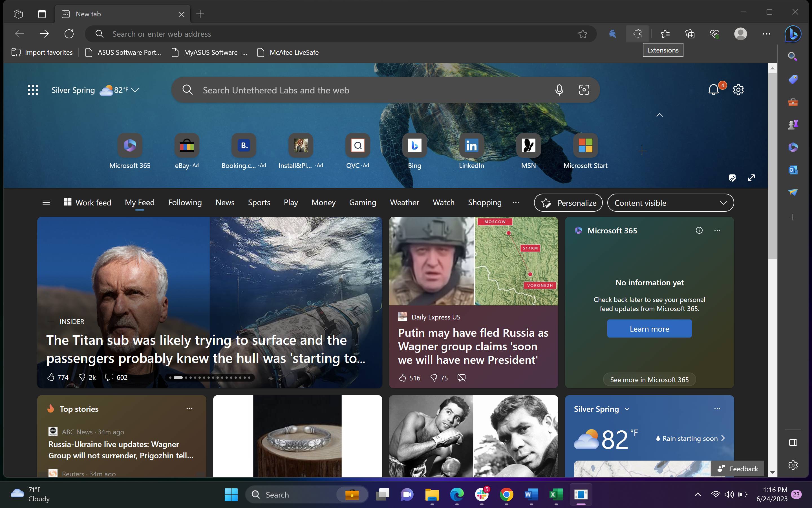Open the News tab

[225, 202]
